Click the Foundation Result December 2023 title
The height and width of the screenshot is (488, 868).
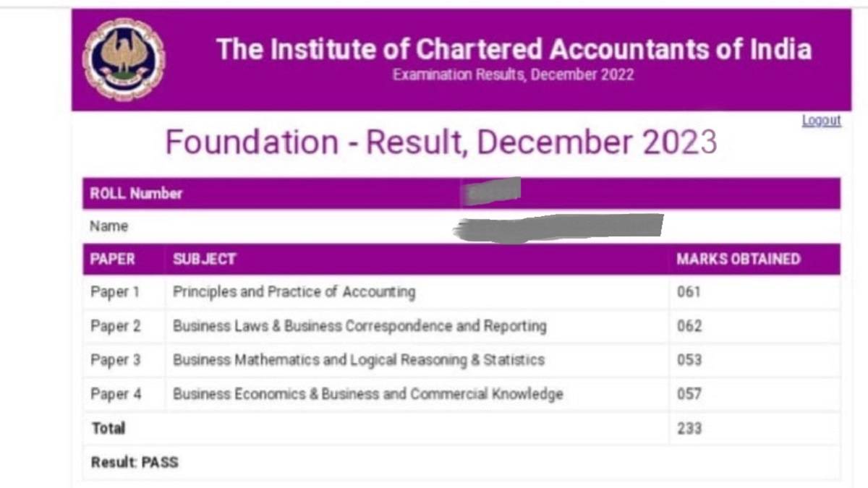pyautogui.click(x=439, y=144)
